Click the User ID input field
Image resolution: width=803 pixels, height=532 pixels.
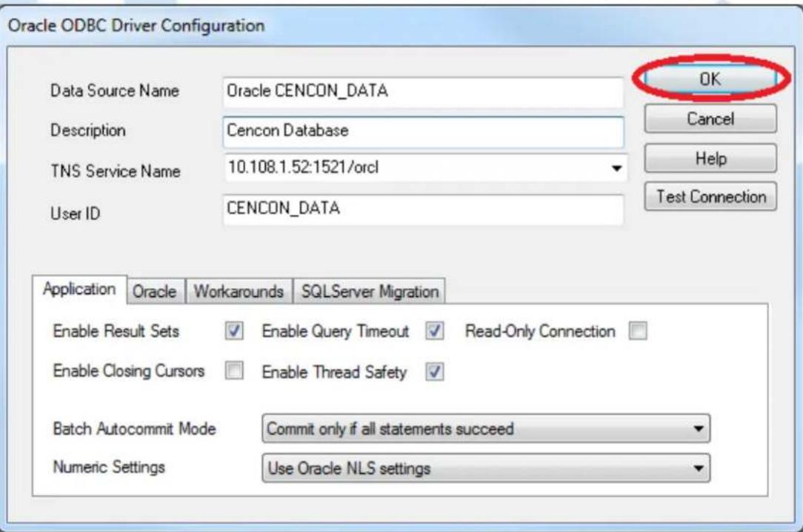[424, 210]
